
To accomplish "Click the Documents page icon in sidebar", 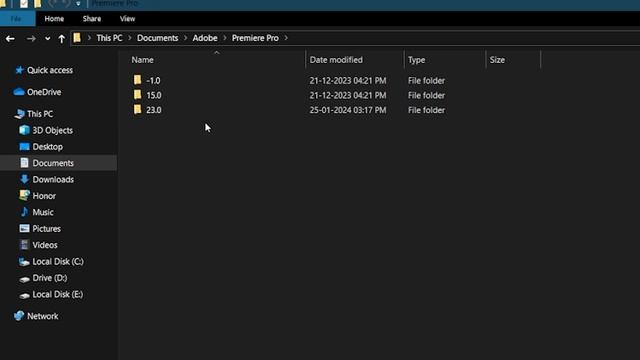I will pyautogui.click(x=24, y=163).
